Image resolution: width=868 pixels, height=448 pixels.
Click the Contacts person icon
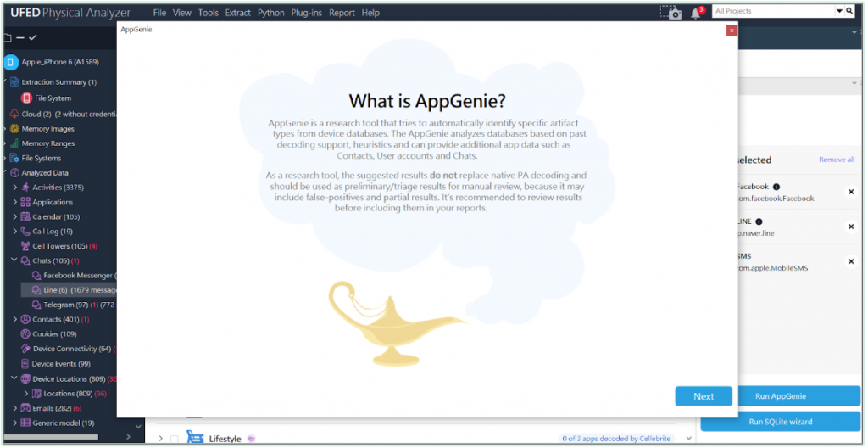click(25, 319)
